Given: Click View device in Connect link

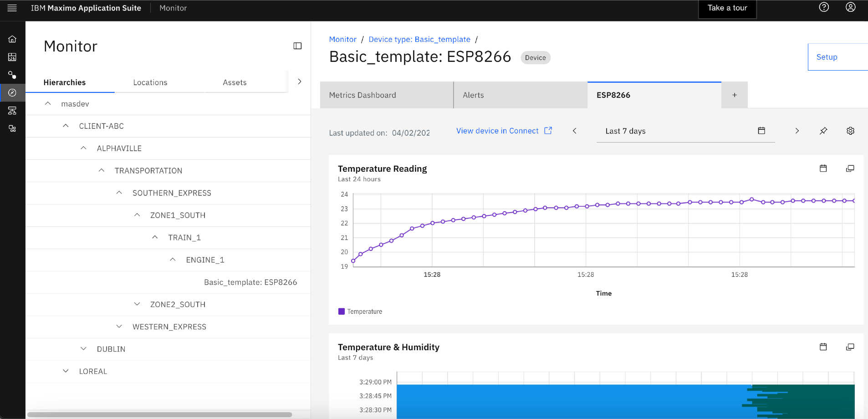Looking at the screenshot, I should click(497, 131).
